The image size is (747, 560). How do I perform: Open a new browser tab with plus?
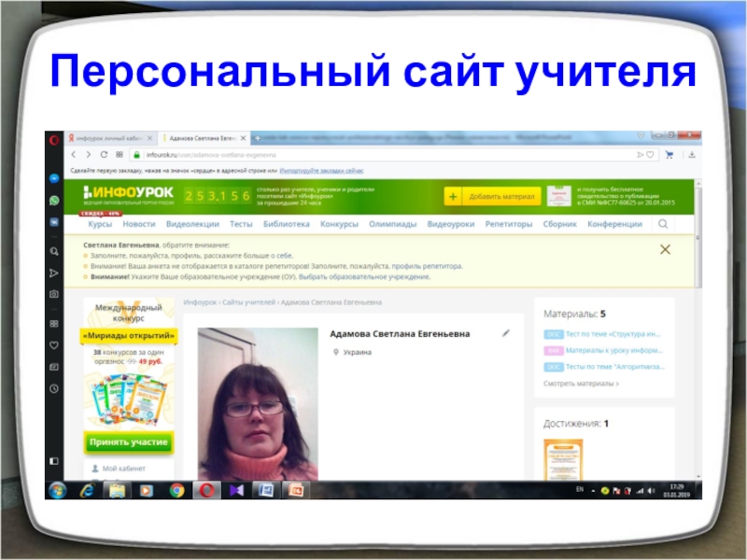point(258,138)
